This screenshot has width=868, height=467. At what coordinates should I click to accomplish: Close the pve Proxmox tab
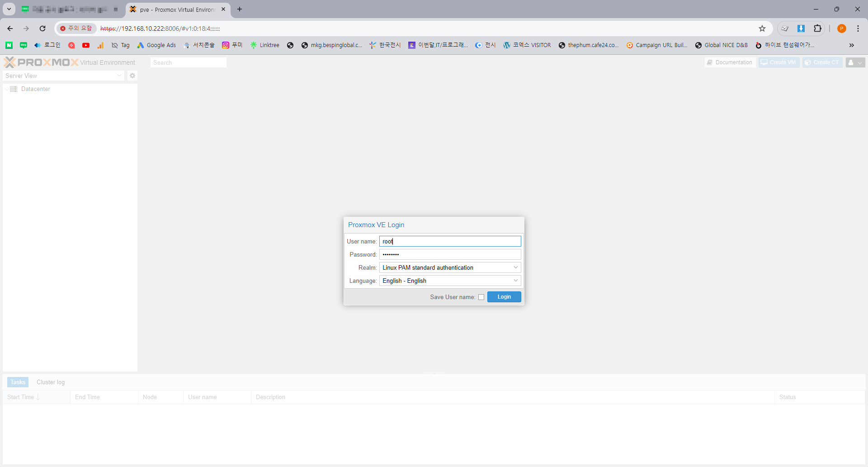[x=223, y=9]
